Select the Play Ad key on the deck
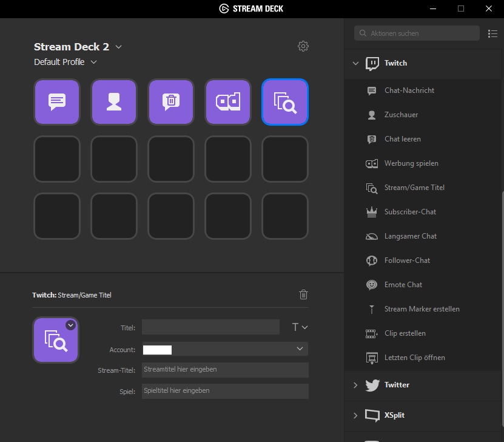Screen dimensions: 504x442 228,102
